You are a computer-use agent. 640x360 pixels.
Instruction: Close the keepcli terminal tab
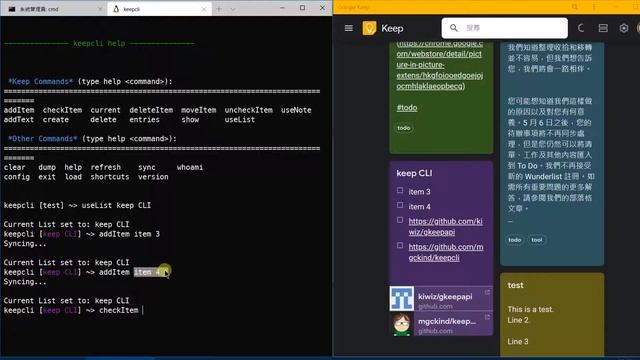204,9
